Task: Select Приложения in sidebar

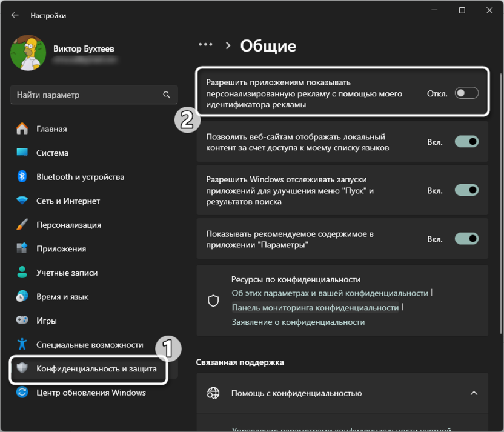Action: click(94, 248)
